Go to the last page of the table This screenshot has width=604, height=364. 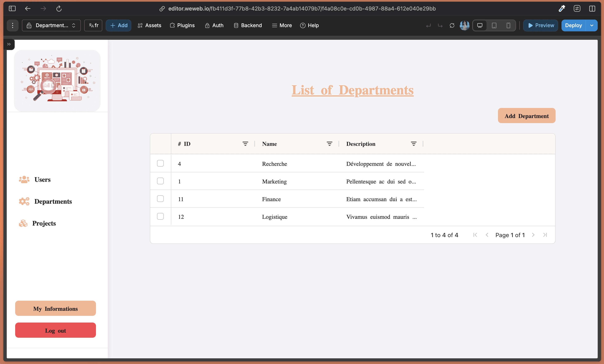pyautogui.click(x=545, y=235)
